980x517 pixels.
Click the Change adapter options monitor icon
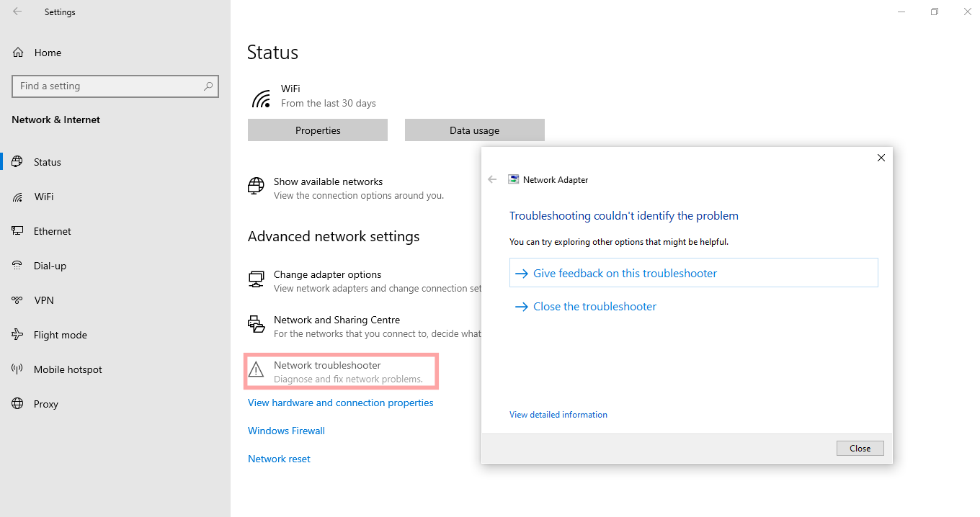256,279
